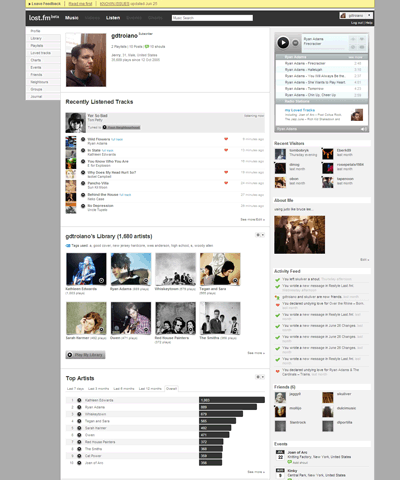Click See more under Top Artists chart
This screenshot has height=480, width=400.
click(x=256, y=472)
